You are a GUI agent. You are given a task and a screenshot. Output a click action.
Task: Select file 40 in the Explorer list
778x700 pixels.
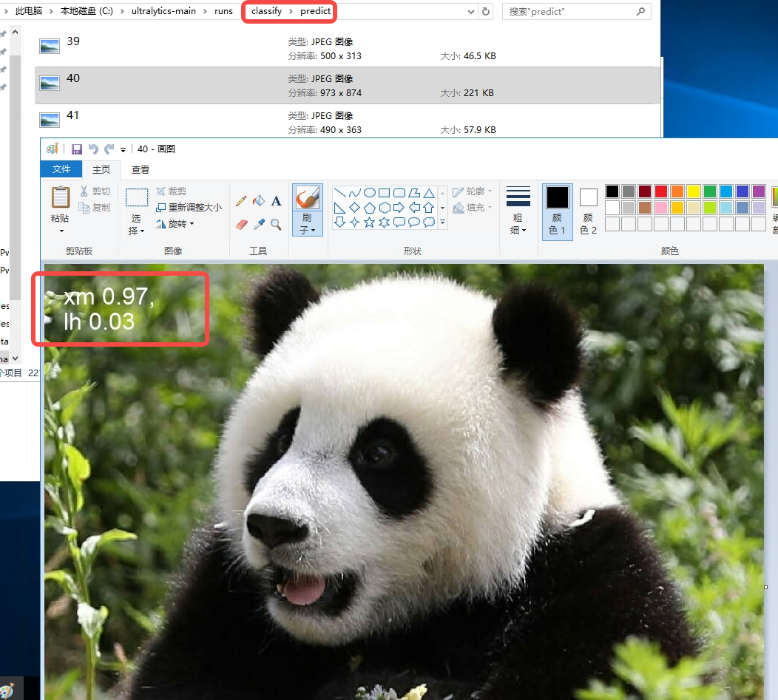348,85
